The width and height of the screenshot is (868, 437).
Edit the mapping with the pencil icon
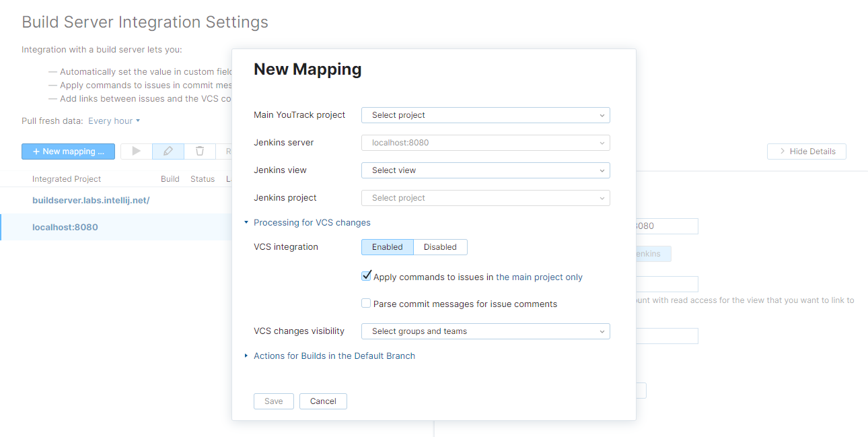pyautogui.click(x=168, y=151)
